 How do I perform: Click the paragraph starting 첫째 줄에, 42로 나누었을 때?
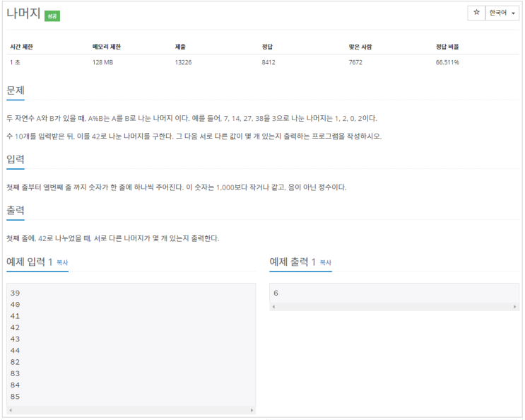click(113, 238)
